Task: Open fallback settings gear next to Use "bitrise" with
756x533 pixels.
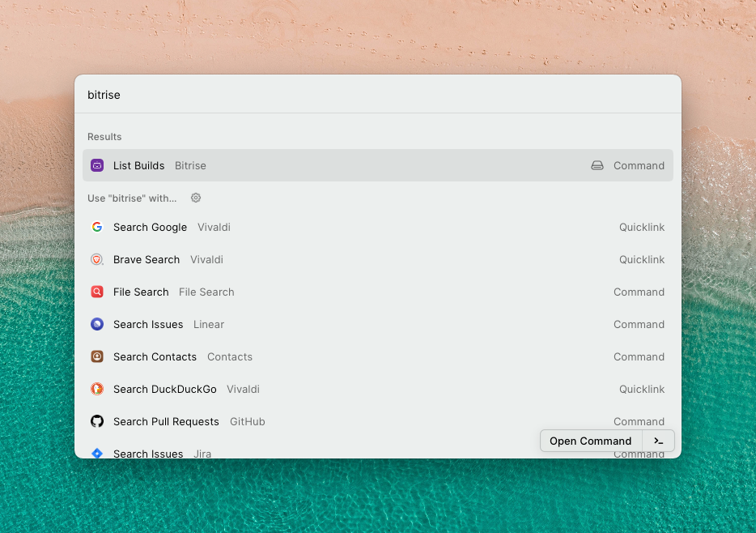Action: click(196, 198)
